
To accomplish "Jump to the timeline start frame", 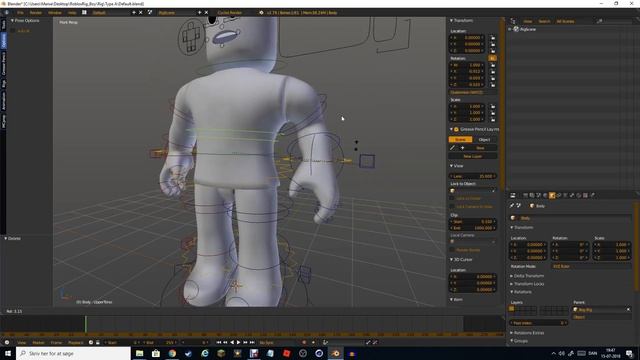I will pos(219,342).
